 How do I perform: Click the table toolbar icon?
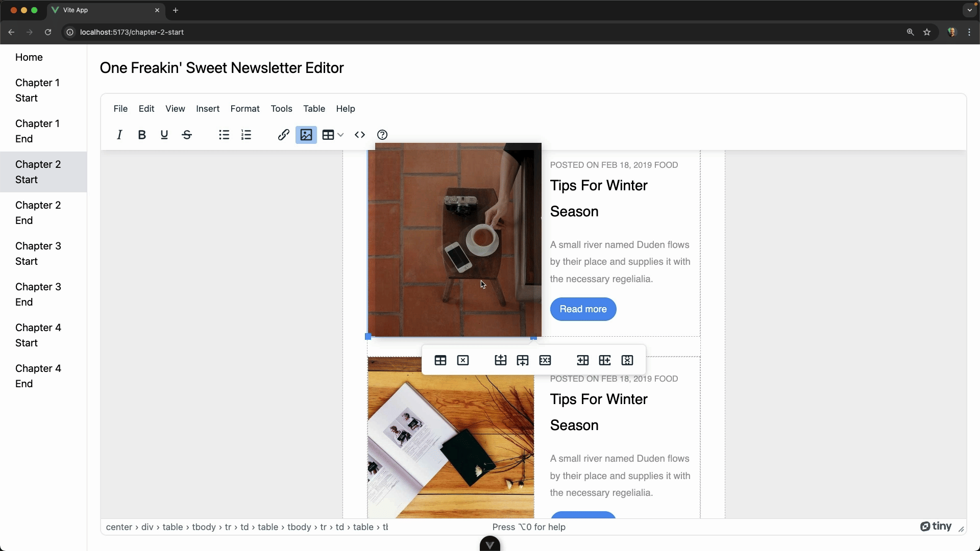pyautogui.click(x=328, y=135)
